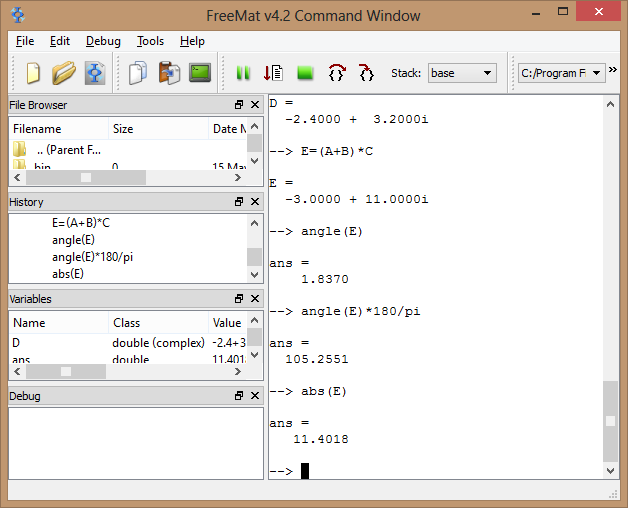Viewport: 628px width, 508px height.
Task: Open the Help menu
Action: pos(192,41)
